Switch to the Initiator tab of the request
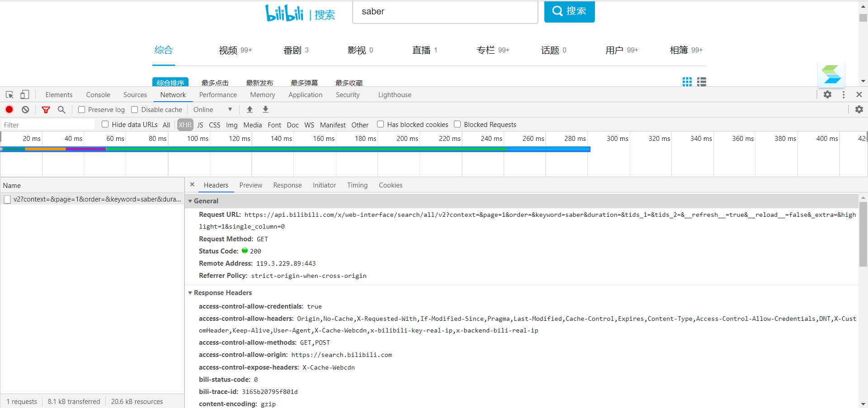This screenshot has width=868, height=408. pyautogui.click(x=325, y=185)
